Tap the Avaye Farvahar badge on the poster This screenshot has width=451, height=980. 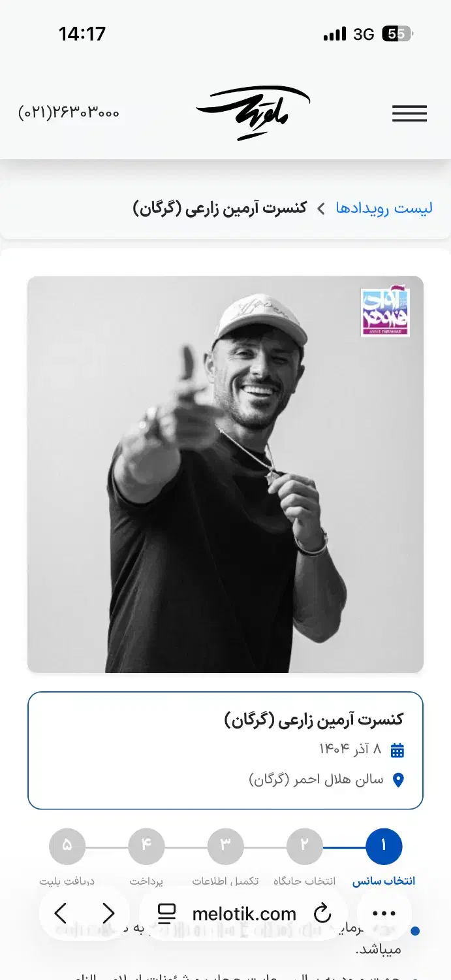[385, 313]
